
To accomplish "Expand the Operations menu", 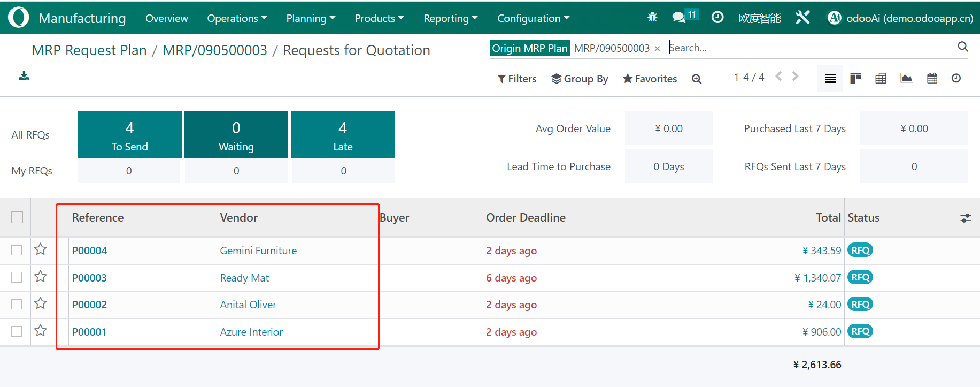I will click(x=237, y=18).
